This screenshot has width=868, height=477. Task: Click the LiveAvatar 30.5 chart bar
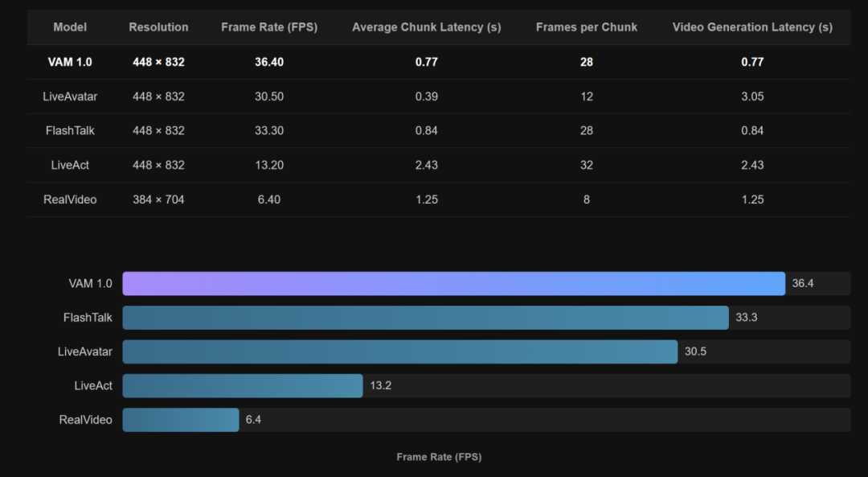[x=399, y=352]
